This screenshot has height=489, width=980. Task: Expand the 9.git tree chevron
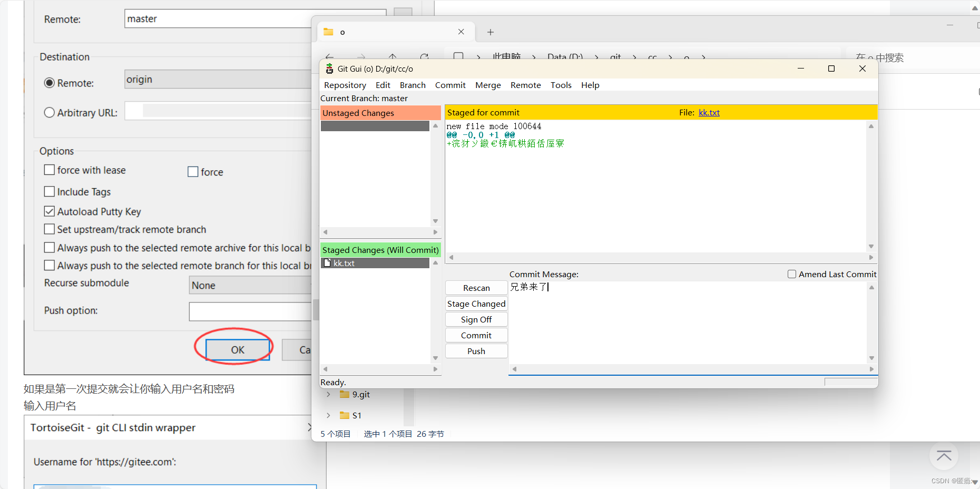328,394
